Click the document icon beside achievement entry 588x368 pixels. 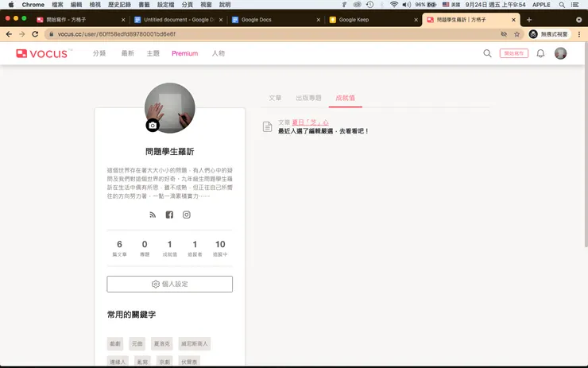point(267,127)
